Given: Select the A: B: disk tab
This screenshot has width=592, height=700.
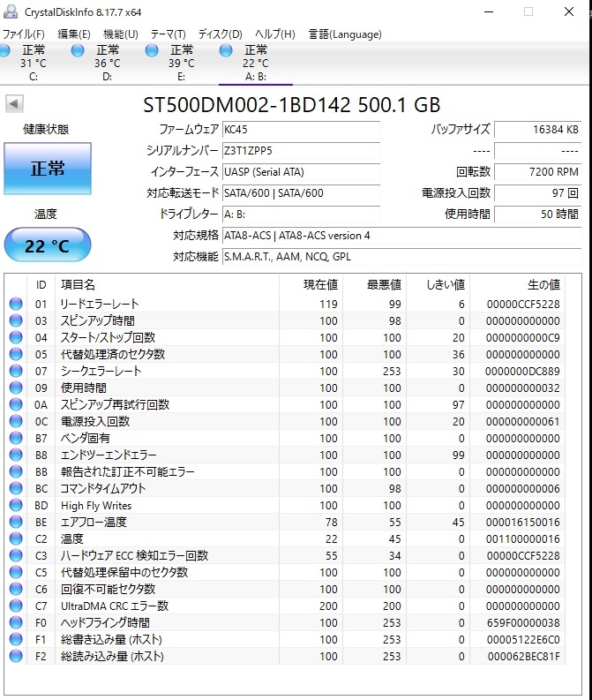Looking at the screenshot, I should point(256,63).
